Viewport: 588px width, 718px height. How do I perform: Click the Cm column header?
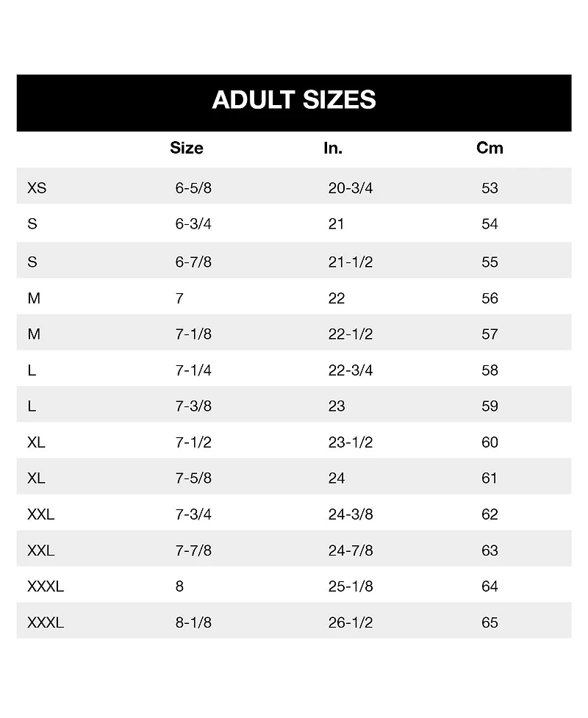tap(490, 148)
